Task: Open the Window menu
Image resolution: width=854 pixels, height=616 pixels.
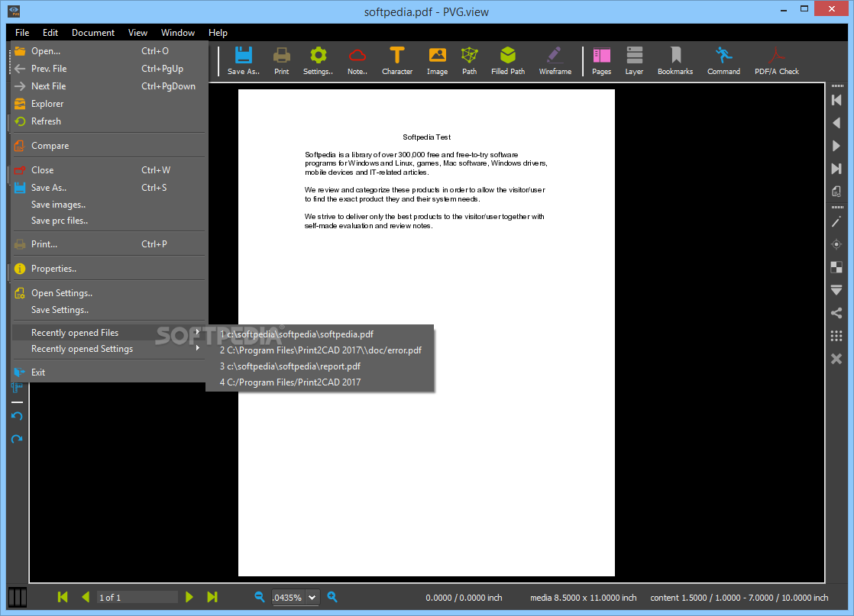Action: click(x=177, y=33)
